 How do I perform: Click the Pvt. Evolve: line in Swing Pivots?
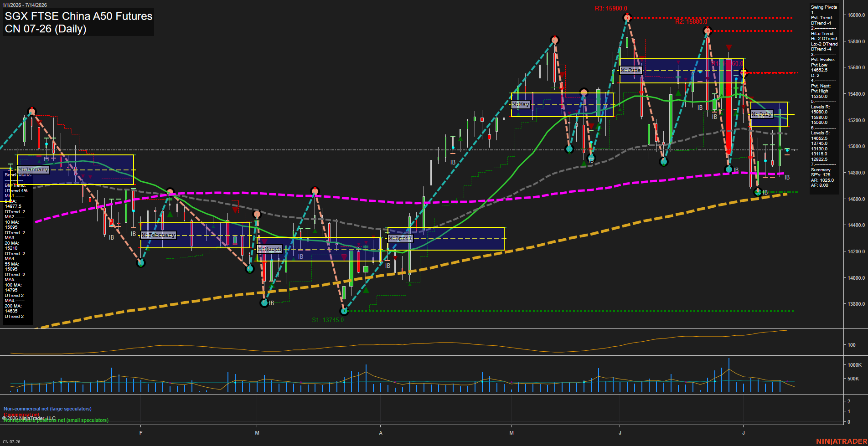point(823,60)
